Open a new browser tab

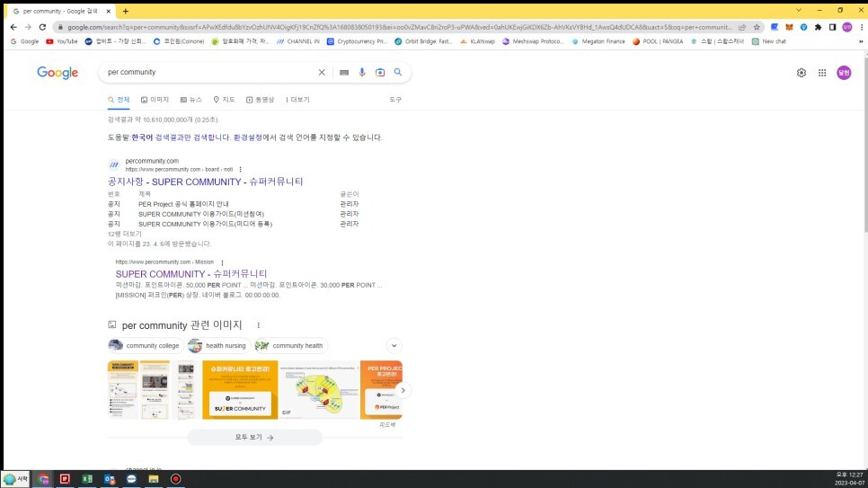click(x=126, y=11)
